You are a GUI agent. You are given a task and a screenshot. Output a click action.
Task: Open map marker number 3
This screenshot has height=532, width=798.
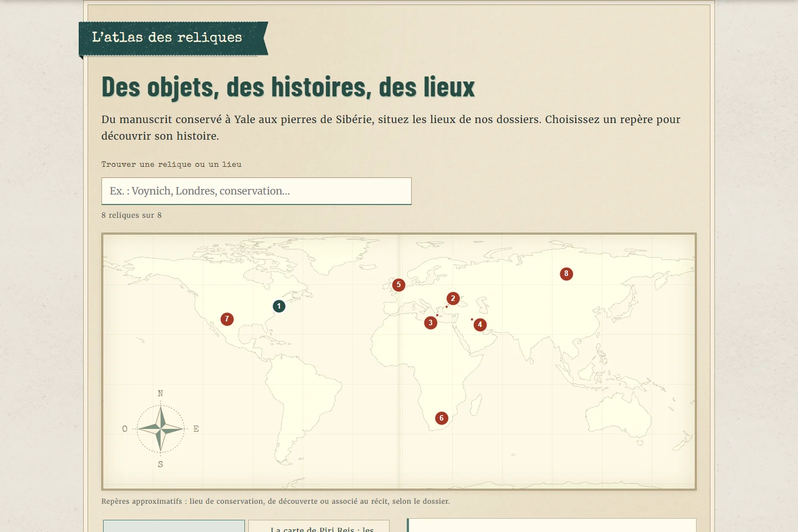431,323
